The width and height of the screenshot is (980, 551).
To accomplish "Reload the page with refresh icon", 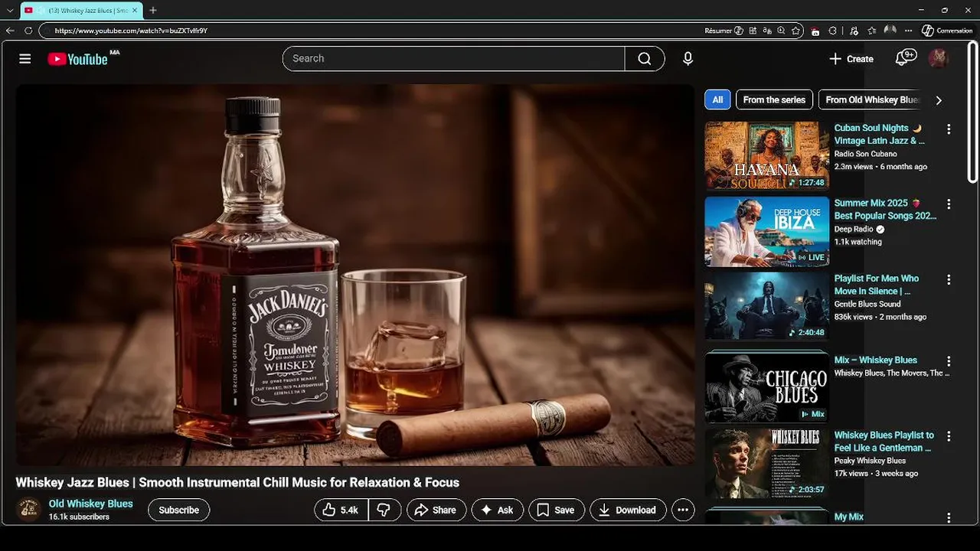I will [28, 31].
